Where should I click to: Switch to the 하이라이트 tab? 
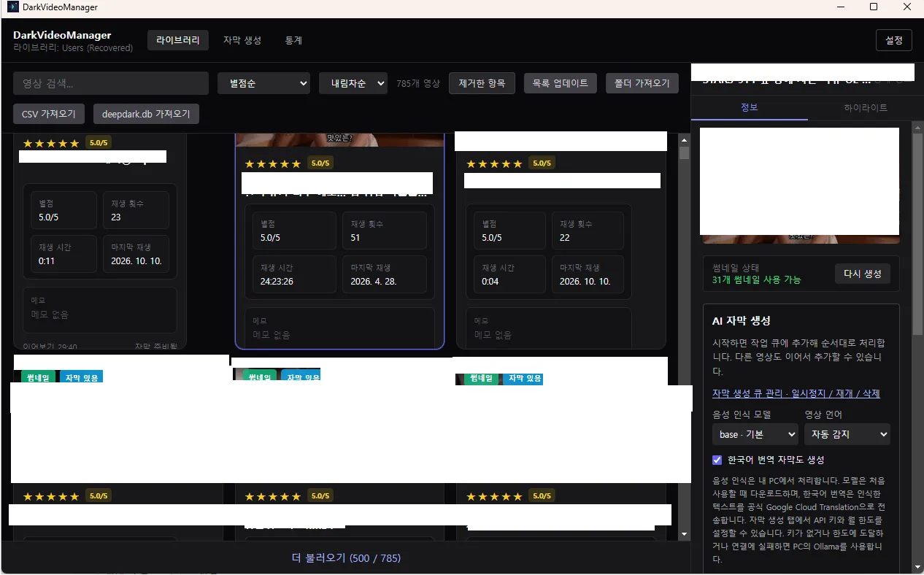pyautogui.click(x=866, y=107)
